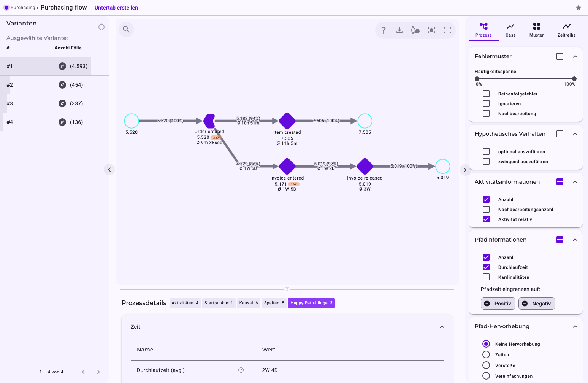
Task: Enable the Reihenfolgefehler checkbox
Action: (x=486, y=94)
